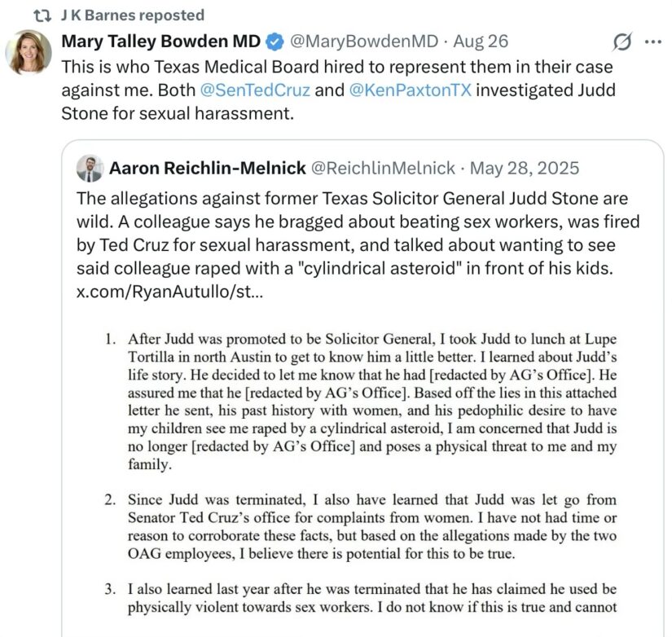Viewport: 672px width, 637px height.
Task: Follow the @KenPaxtonTX mention link
Action: point(411,90)
